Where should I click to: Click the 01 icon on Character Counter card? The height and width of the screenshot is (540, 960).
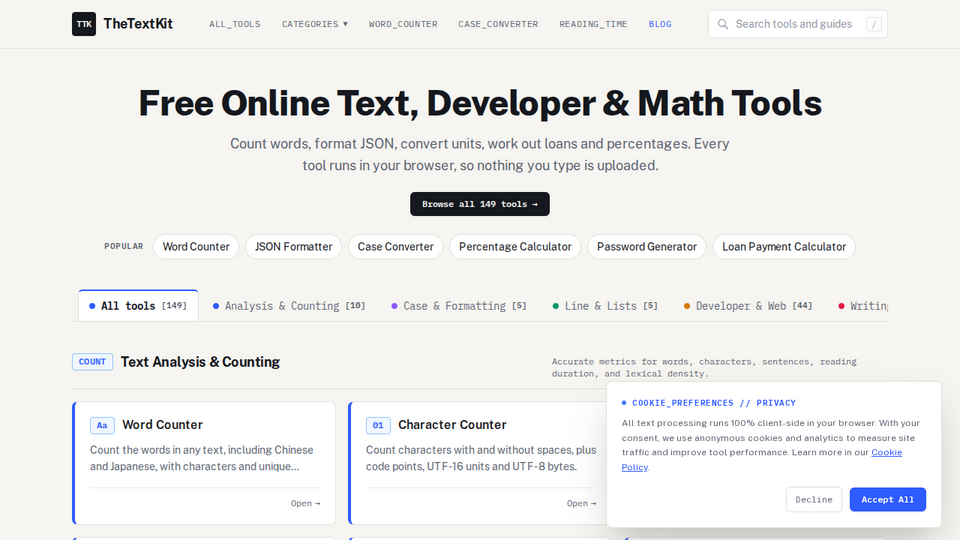click(x=378, y=425)
